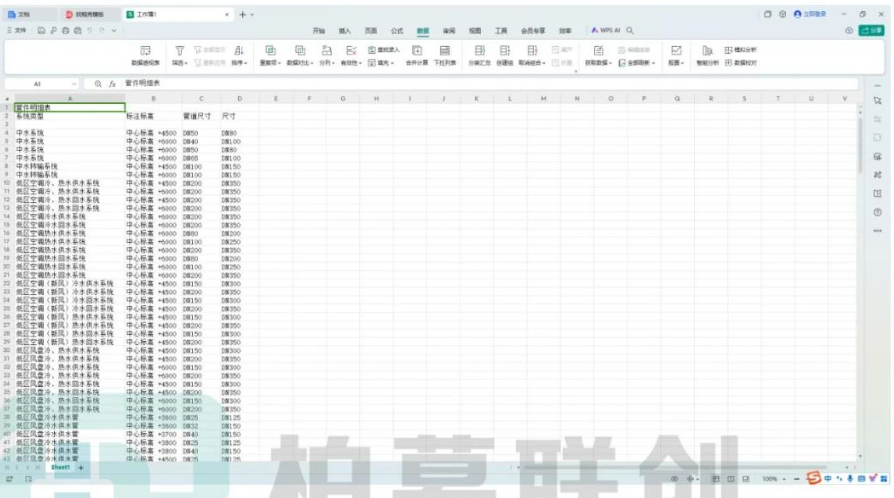Viewport: 894px width, 498px height.
Task: Click the 数据校对 data proofreading button
Action: click(x=741, y=63)
